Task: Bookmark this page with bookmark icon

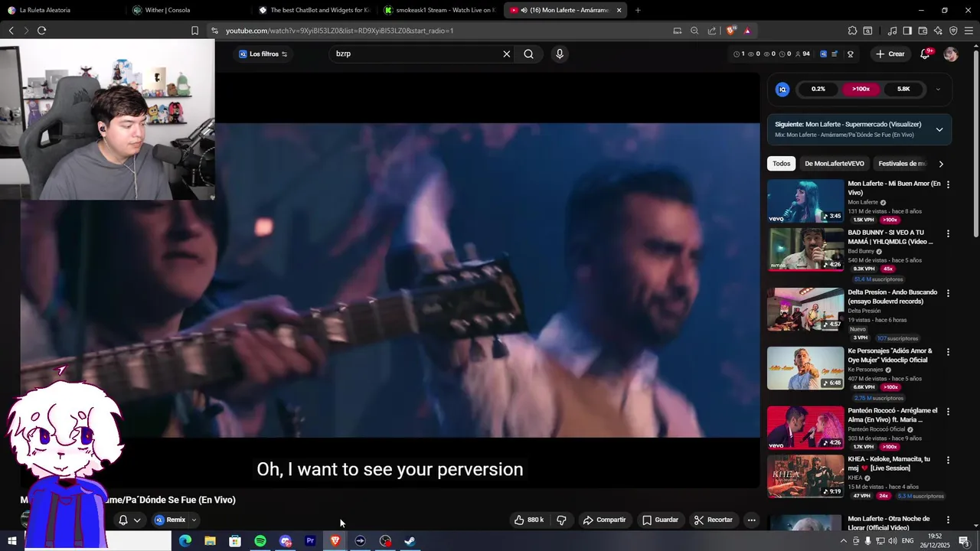Action: pos(194,31)
